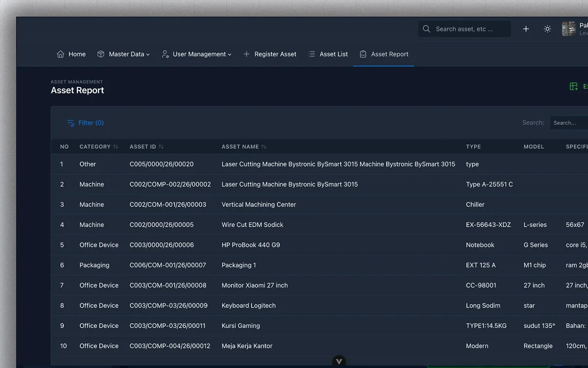Select the Wire Cut EDM Sodick row name
The width and height of the screenshot is (588, 368).
tap(252, 225)
